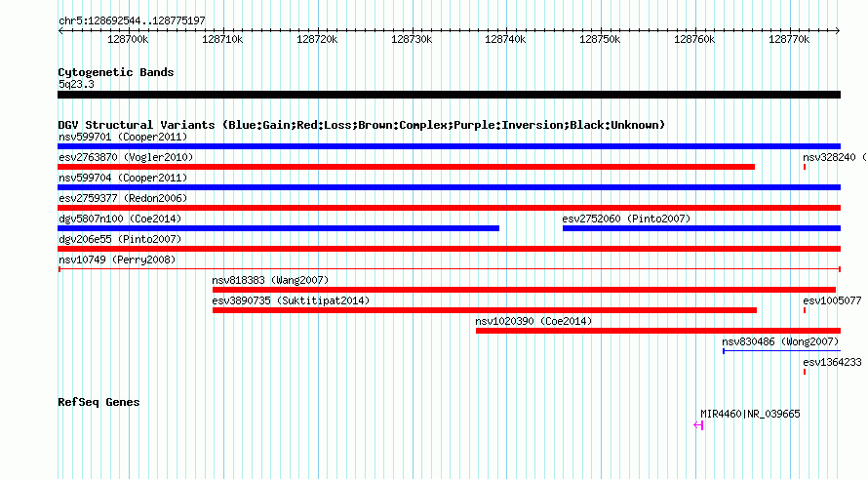Click the nsv1020390 (Coe2014) red bar

(x=658, y=331)
